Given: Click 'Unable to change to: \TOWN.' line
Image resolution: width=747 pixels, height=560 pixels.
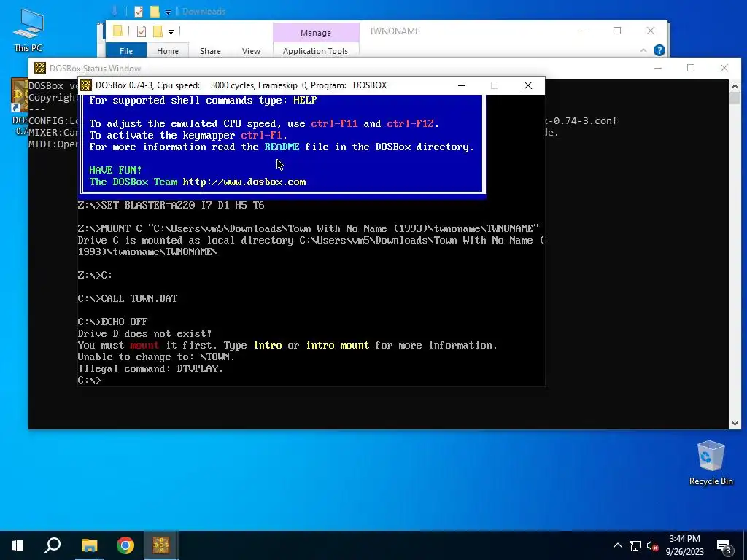Looking at the screenshot, I should [x=156, y=357].
